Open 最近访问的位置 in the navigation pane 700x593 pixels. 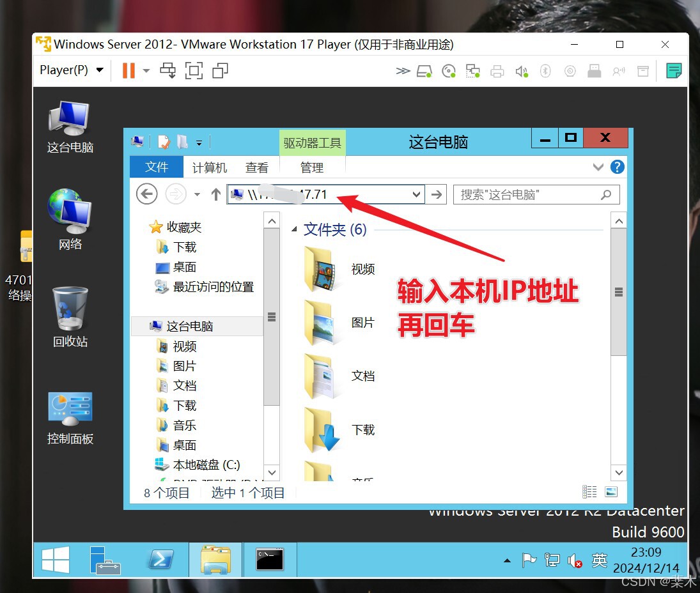click(x=205, y=287)
